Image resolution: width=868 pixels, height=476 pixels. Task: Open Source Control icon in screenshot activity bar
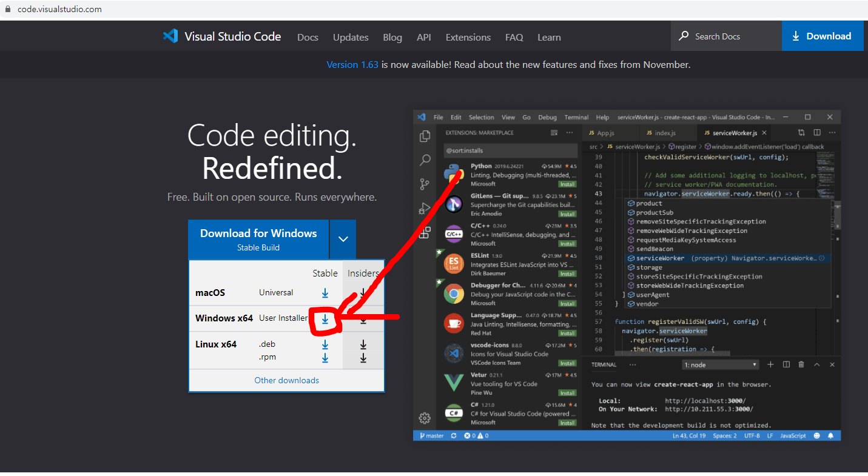coord(425,184)
